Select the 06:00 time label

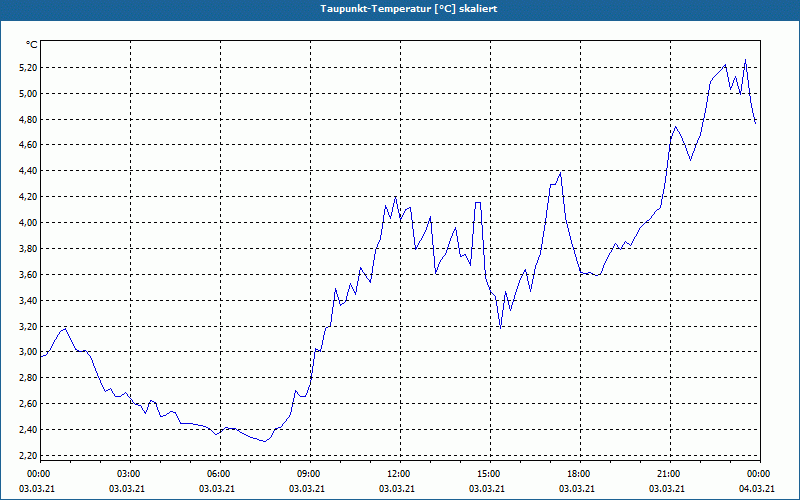(220, 474)
